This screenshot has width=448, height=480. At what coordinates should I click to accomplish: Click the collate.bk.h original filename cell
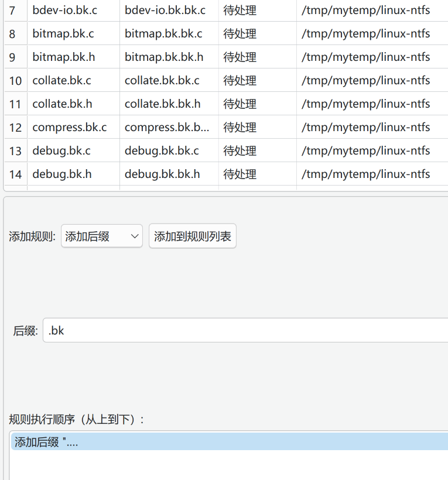pyautogui.click(x=73, y=104)
